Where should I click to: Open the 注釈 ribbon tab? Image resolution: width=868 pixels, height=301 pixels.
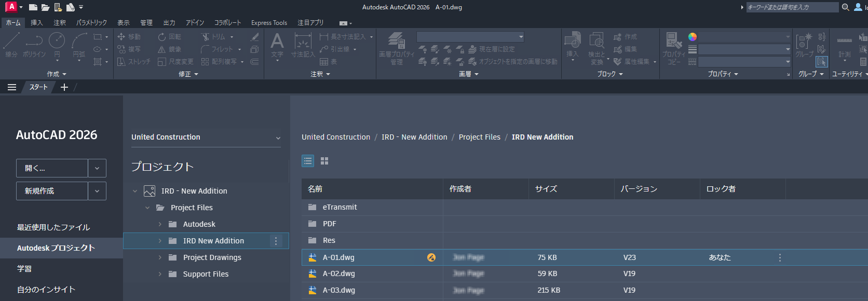pyautogui.click(x=60, y=23)
